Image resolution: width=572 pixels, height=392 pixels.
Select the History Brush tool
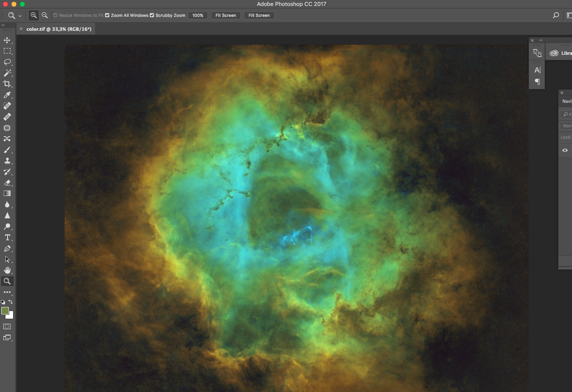tap(7, 172)
